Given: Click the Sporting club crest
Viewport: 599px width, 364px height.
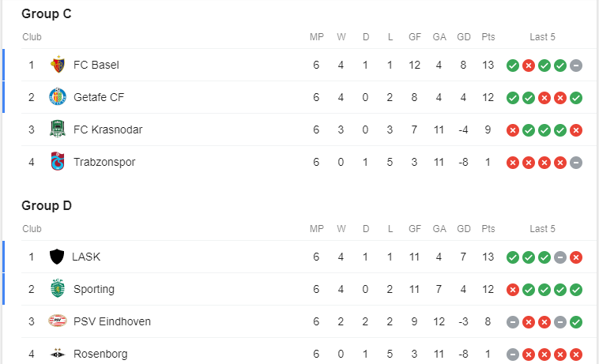Looking at the screenshot, I should pos(58,288).
